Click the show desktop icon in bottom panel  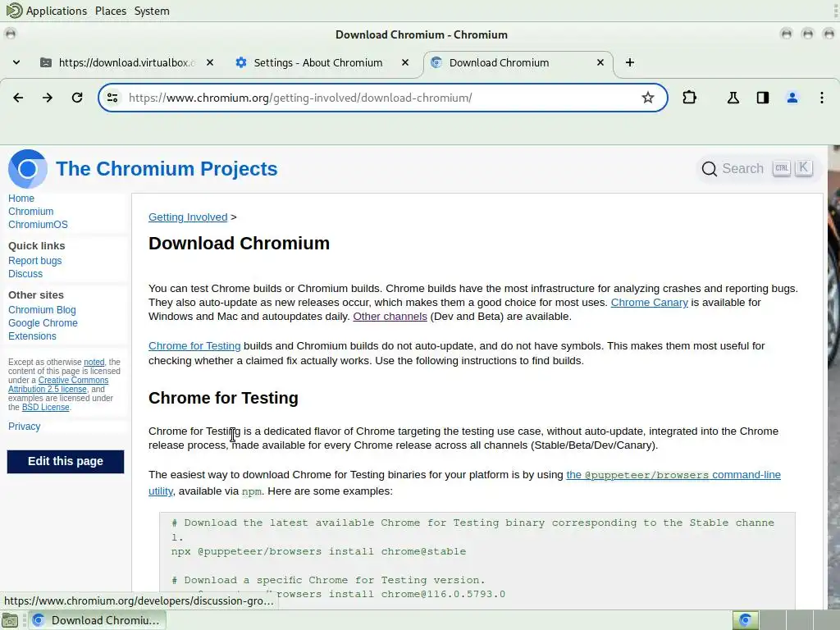coord(10,620)
